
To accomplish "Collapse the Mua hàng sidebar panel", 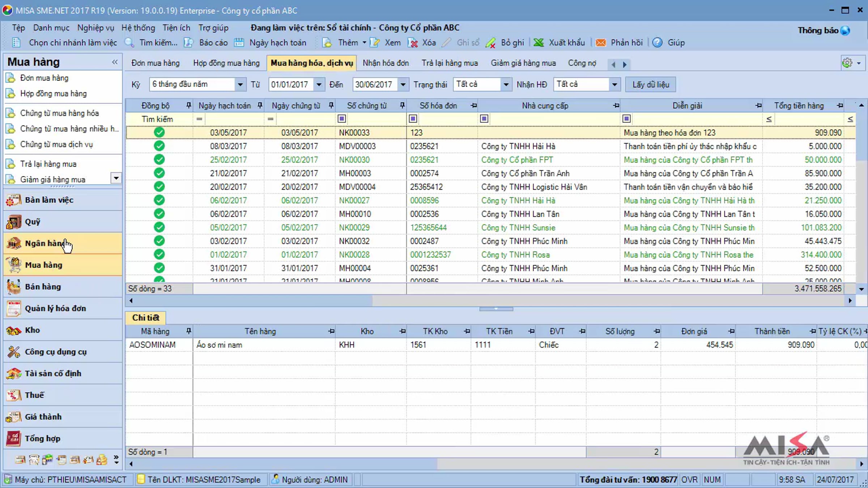I will tap(115, 62).
